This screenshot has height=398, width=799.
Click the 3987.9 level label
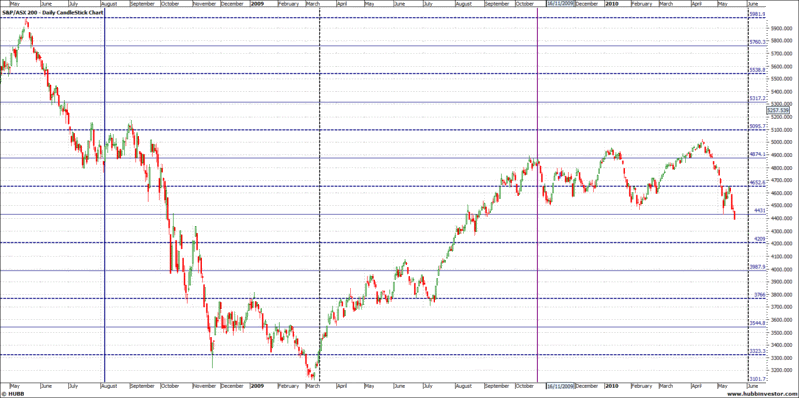click(x=757, y=267)
